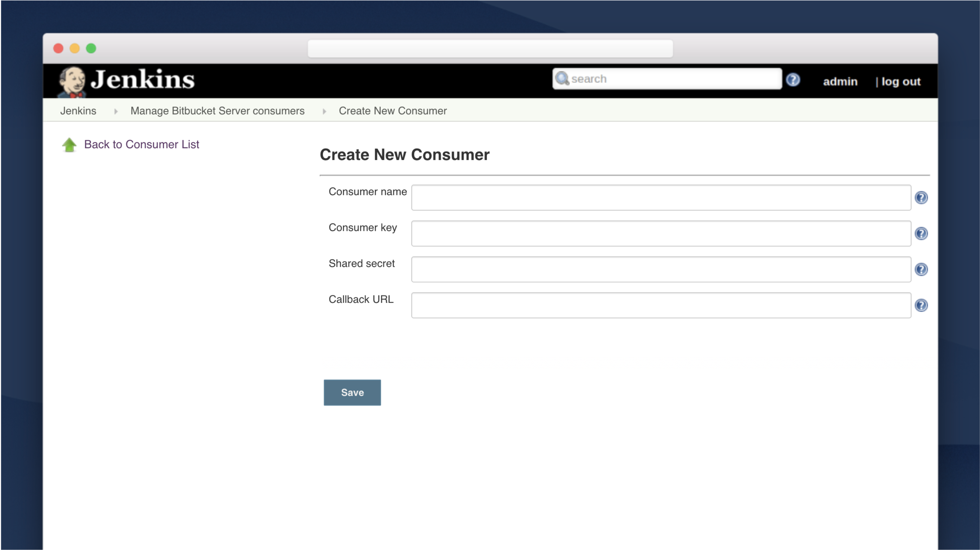The image size is (980, 550).
Task: Click the help icon next to Shared secret
Action: 921,269
